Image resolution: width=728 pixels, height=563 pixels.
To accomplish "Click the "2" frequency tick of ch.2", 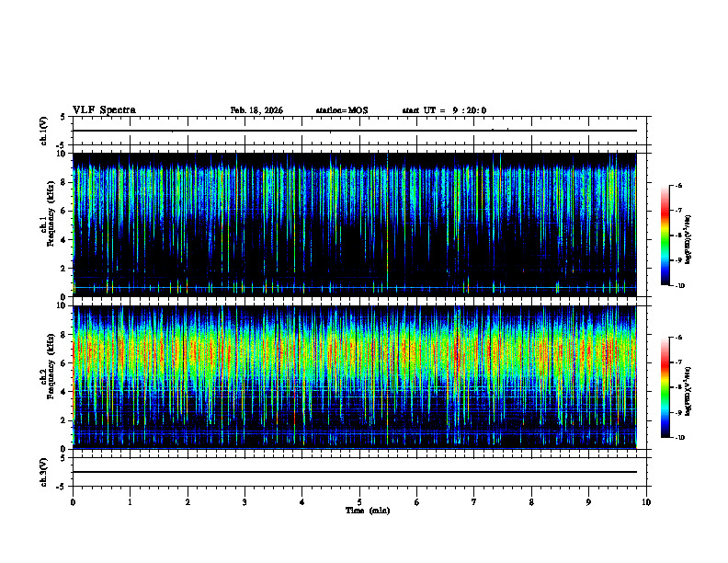I will click(63, 420).
